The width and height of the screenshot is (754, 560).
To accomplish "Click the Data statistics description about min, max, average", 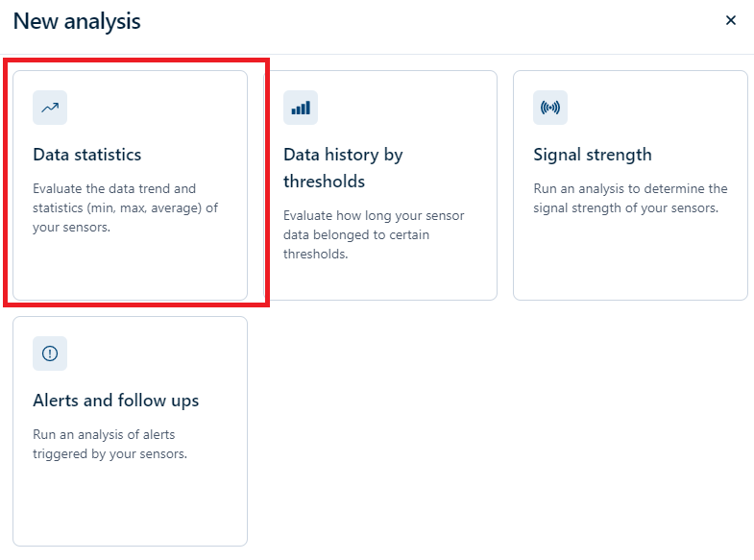I will [125, 207].
